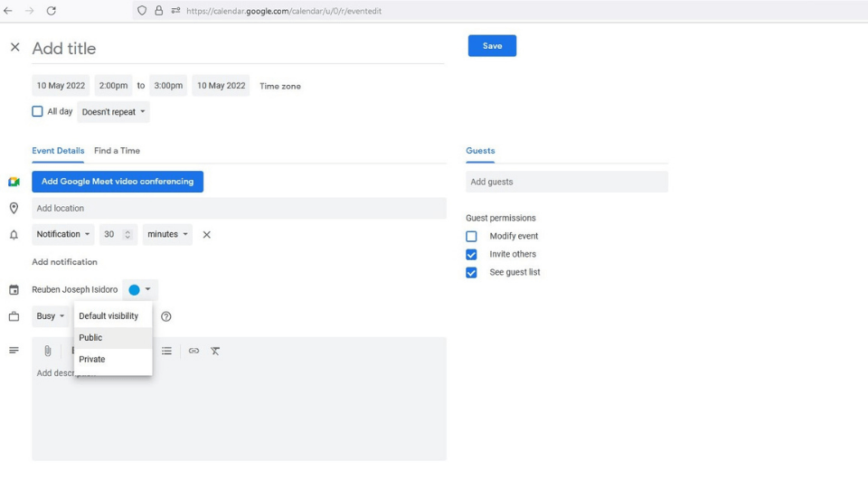This screenshot has height=488, width=868.
Task: Click the blue Save button
Action: pos(492,46)
